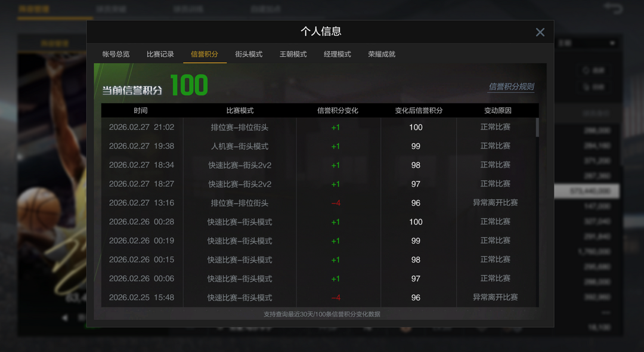Click the table's vertical scrollbar thumb
The width and height of the screenshot is (644, 352).
coord(537,128)
